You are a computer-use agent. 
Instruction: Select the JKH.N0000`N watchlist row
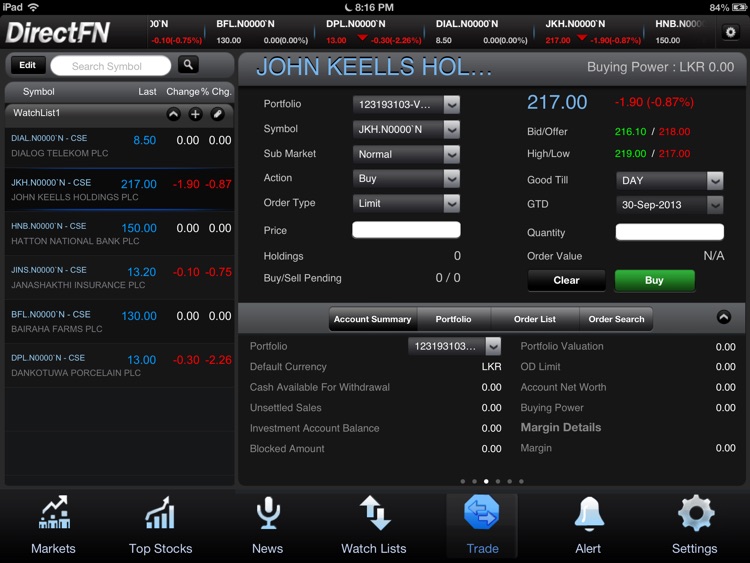pos(120,189)
